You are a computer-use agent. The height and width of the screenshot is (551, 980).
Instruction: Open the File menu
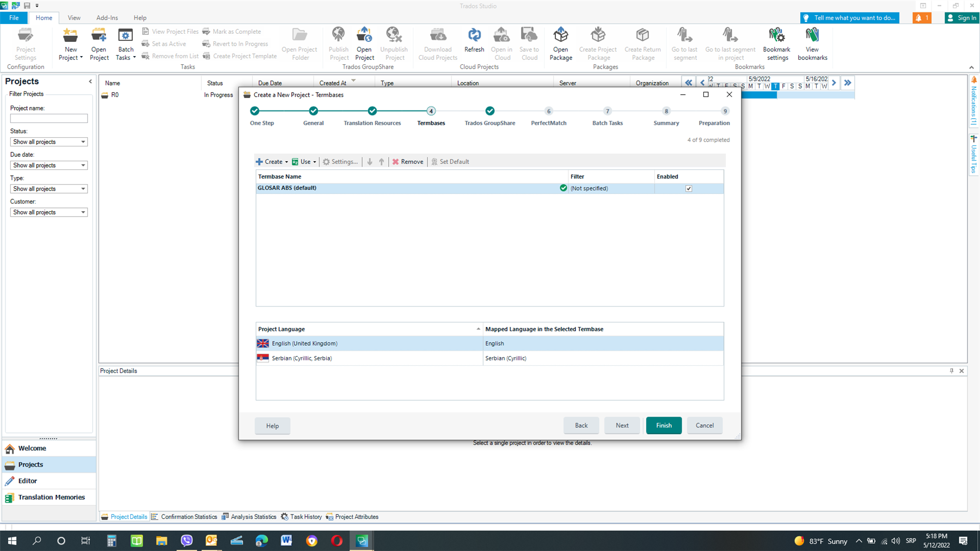point(14,18)
